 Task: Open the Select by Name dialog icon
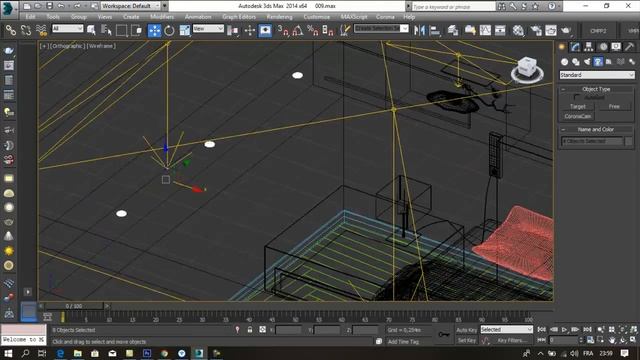tap(106, 30)
